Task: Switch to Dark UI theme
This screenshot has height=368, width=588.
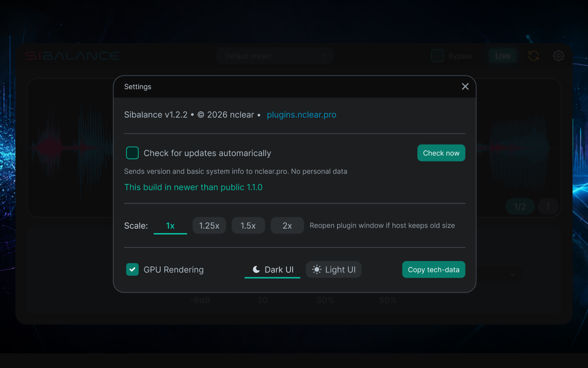Action: pyautogui.click(x=272, y=270)
